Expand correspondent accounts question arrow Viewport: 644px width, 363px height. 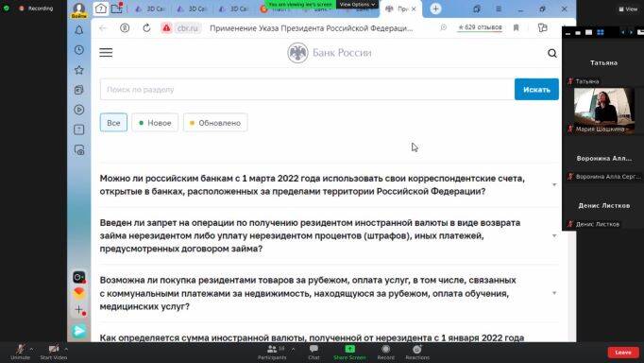coord(554,185)
